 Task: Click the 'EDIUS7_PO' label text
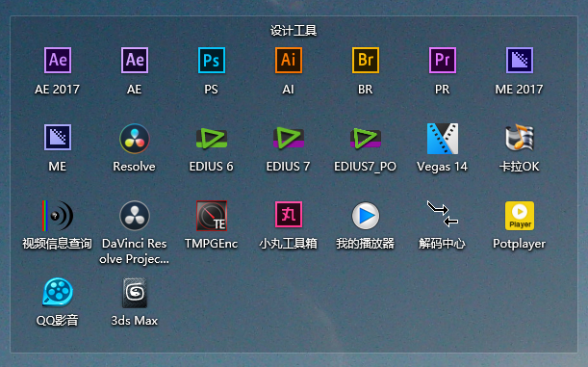(x=366, y=167)
